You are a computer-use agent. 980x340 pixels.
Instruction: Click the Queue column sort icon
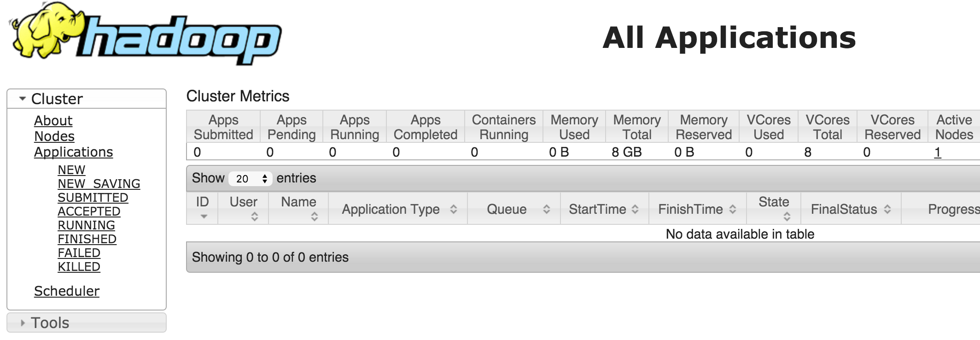click(x=546, y=209)
